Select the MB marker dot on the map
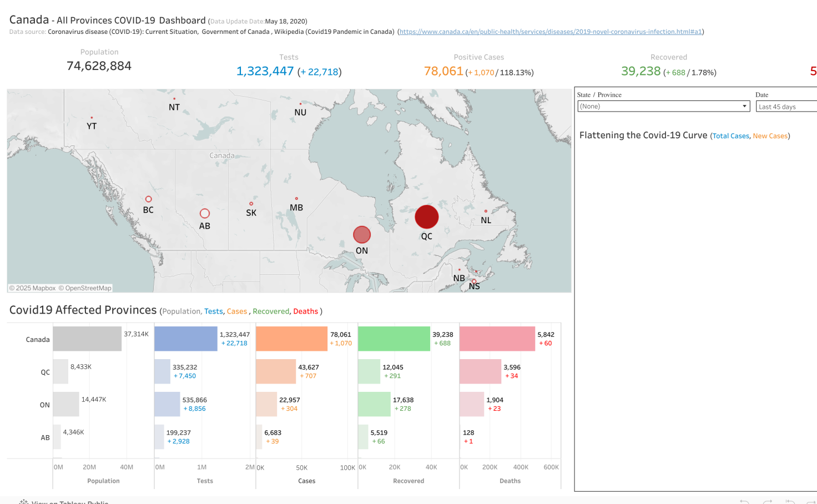817x504 pixels. coord(296,199)
